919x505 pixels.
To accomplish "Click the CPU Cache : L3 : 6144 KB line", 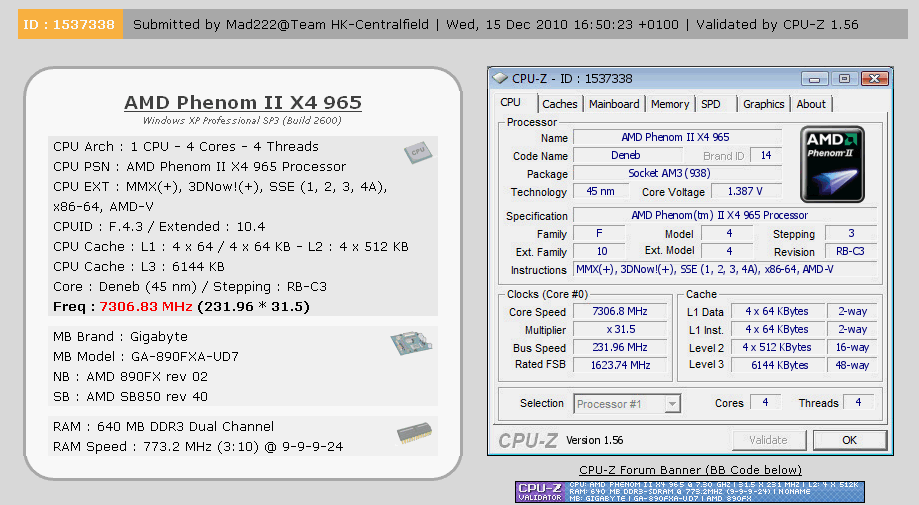I will coord(139,267).
